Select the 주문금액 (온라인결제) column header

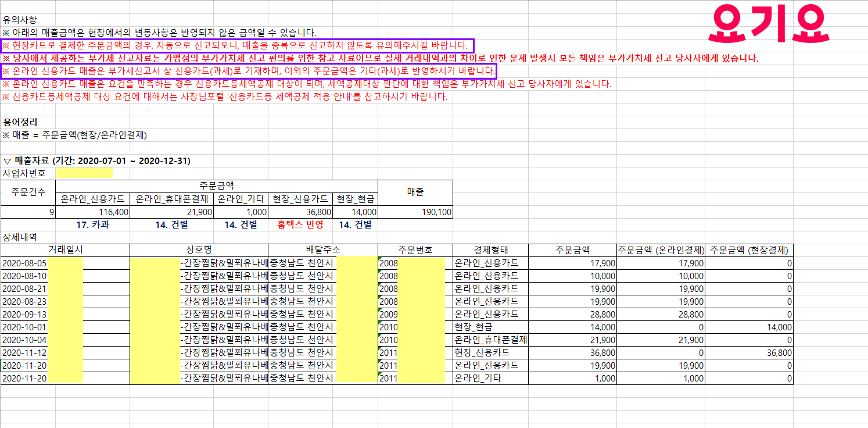[x=661, y=250]
